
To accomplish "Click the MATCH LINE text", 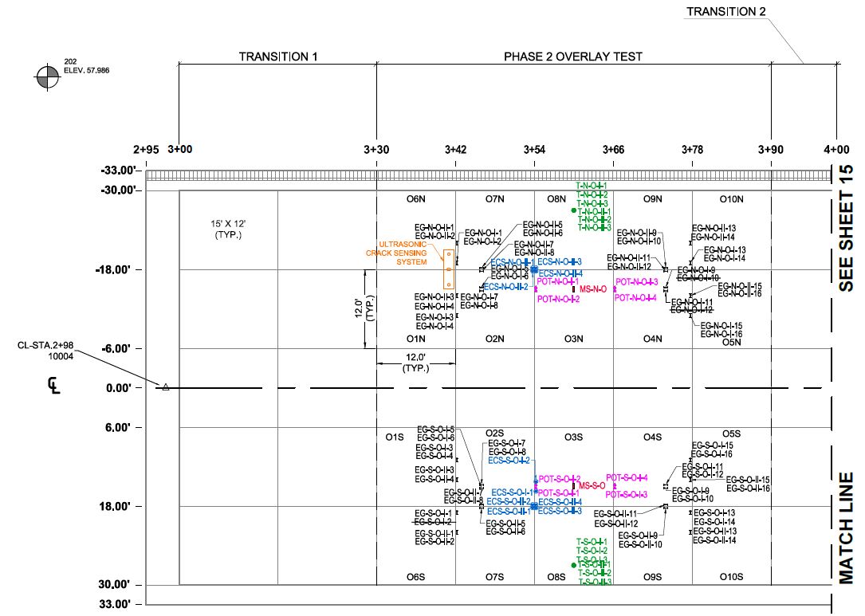I will (x=847, y=526).
